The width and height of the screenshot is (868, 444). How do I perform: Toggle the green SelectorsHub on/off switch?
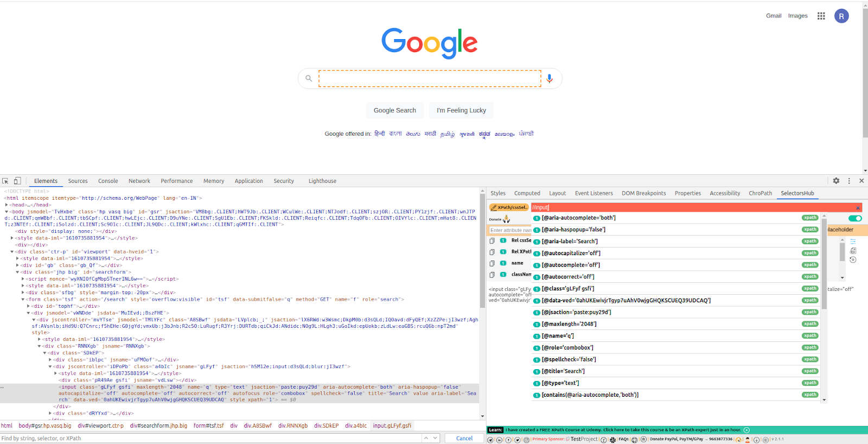pos(855,218)
